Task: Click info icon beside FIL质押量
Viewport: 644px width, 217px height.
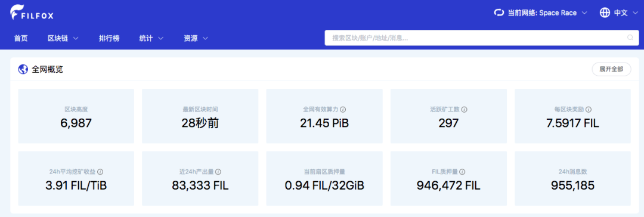Action: [462, 172]
